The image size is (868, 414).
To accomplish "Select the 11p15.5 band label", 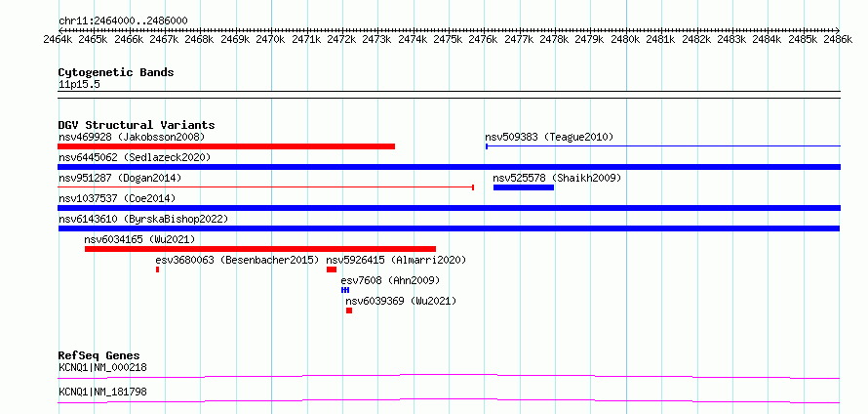I will pos(79,85).
